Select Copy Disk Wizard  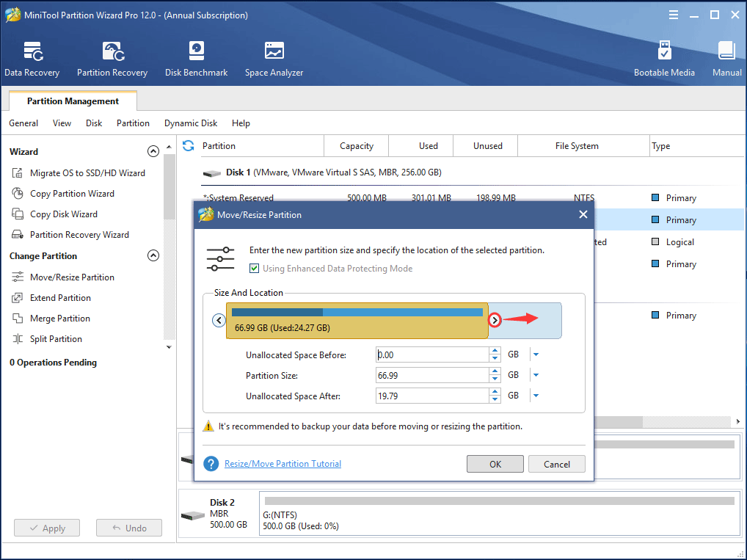(65, 214)
